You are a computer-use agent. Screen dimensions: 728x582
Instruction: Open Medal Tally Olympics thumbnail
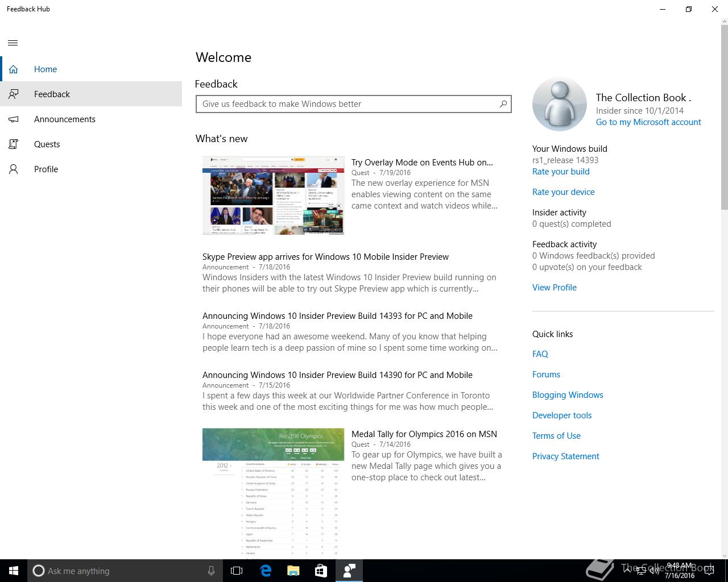[274, 492]
